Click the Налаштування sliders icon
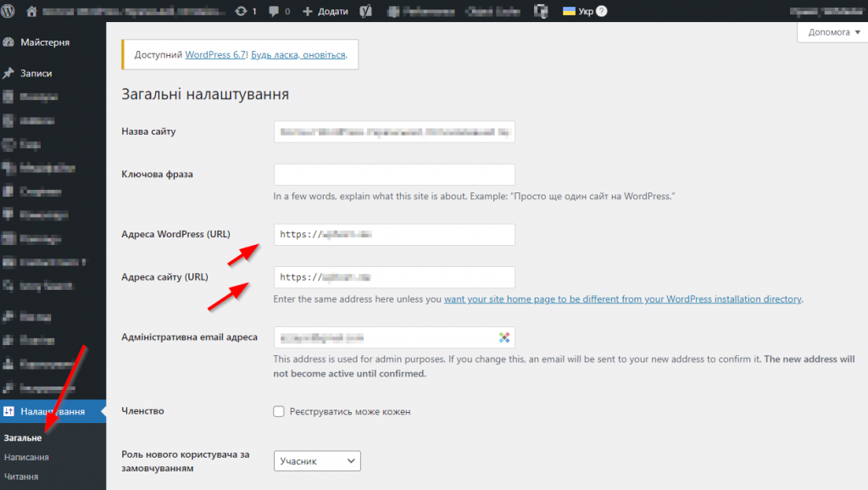Image resolution: width=868 pixels, height=490 pixels. coord(8,411)
